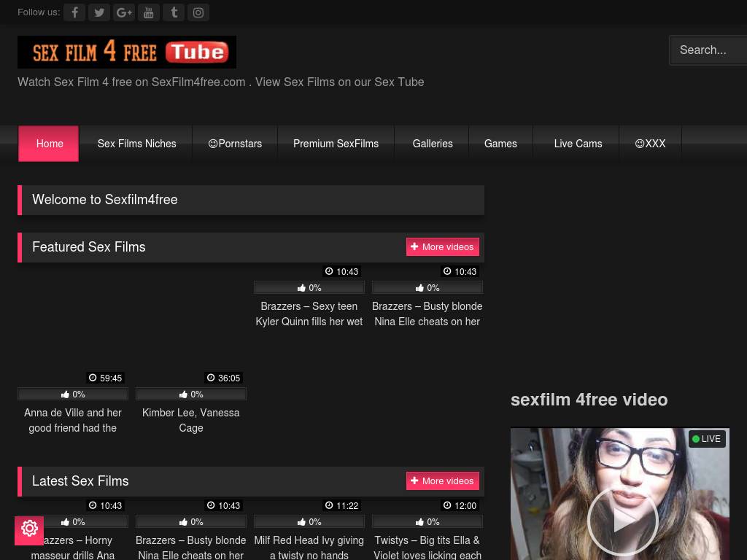This screenshot has width=747, height=560.
Task: Open the Games menu item
Action: click(500, 144)
